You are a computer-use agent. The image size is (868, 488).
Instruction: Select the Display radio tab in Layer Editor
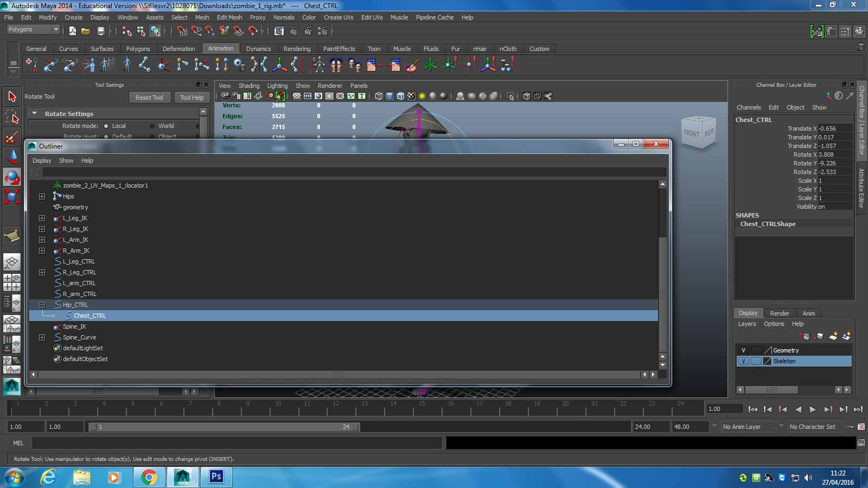tap(748, 313)
